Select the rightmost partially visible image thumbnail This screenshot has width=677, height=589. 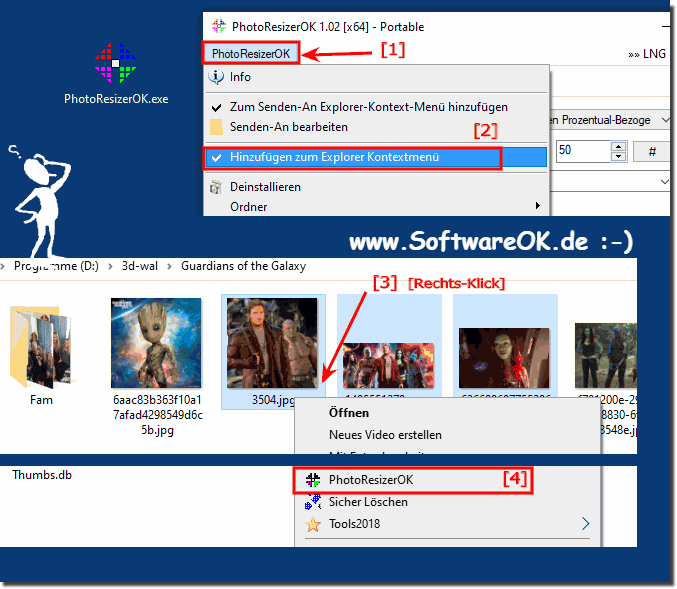(606, 355)
